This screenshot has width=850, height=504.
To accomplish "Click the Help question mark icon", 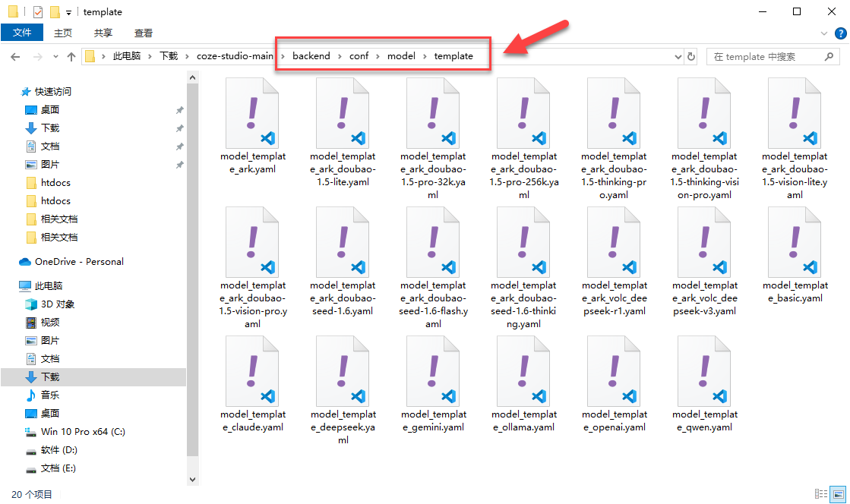I will [x=841, y=33].
